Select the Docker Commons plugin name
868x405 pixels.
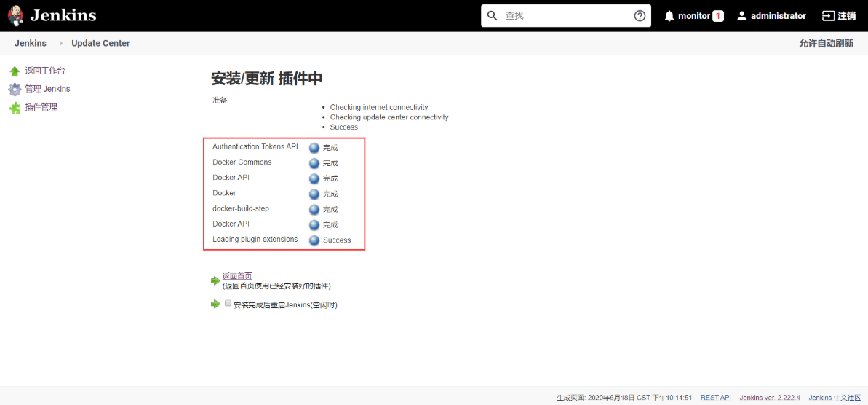click(242, 162)
